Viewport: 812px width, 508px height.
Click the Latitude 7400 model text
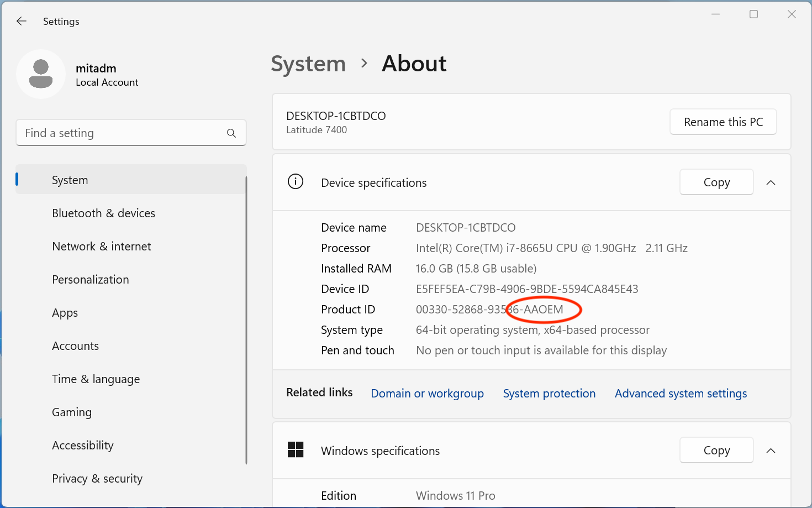coord(317,130)
